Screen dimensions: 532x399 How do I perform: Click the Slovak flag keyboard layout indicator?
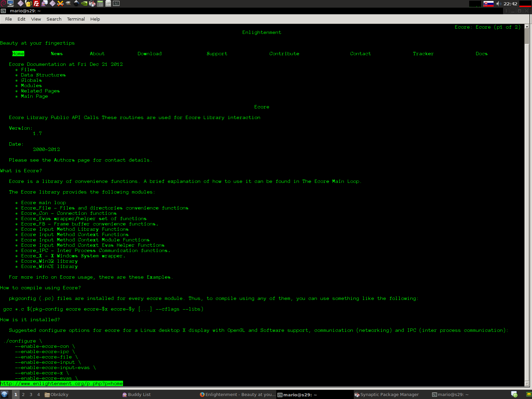pos(488,4)
